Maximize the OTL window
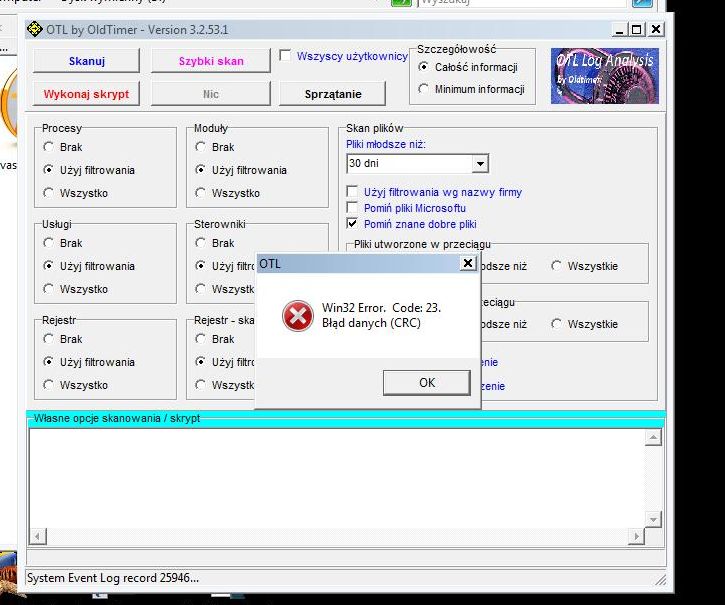Image resolution: width=725 pixels, height=605 pixels. pyautogui.click(x=637, y=30)
